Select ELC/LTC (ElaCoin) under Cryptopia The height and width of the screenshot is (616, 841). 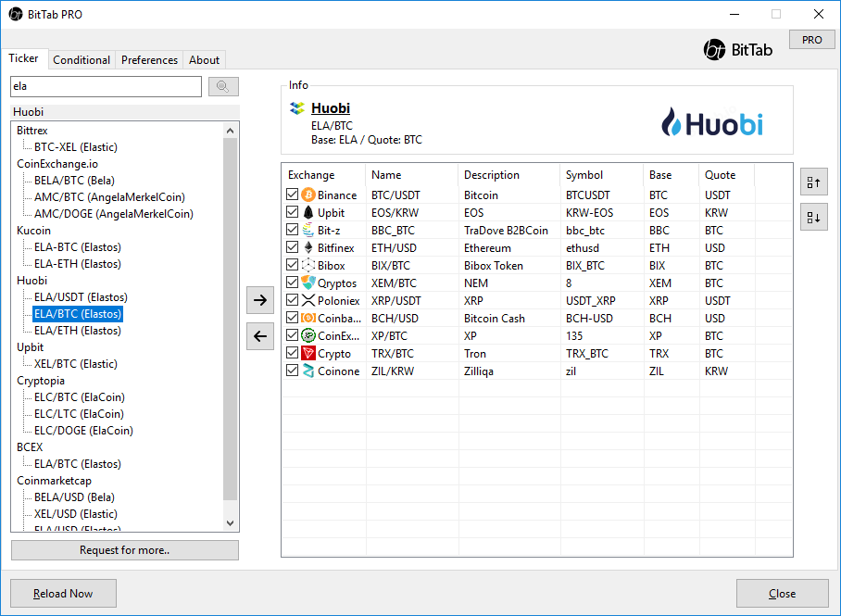[79, 414]
